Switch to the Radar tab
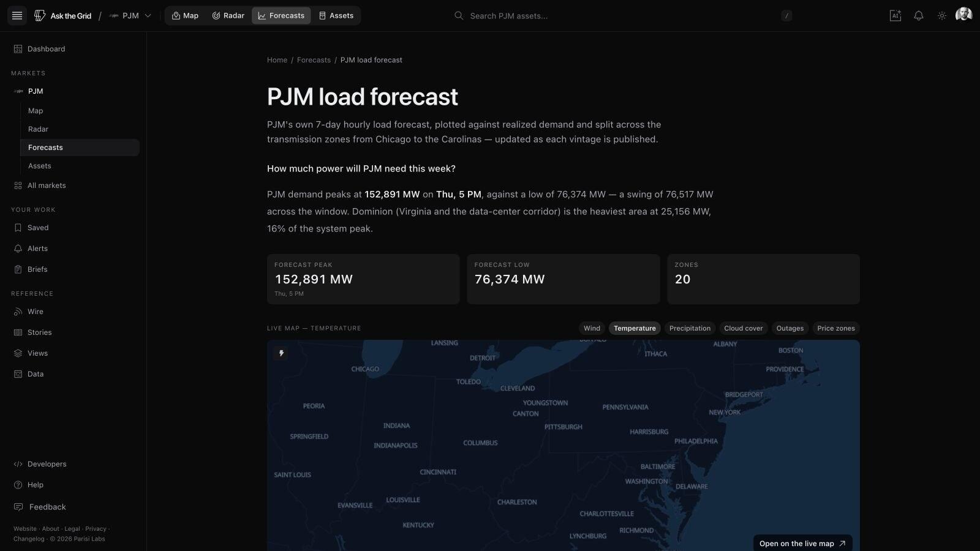980x551 pixels. pos(228,16)
